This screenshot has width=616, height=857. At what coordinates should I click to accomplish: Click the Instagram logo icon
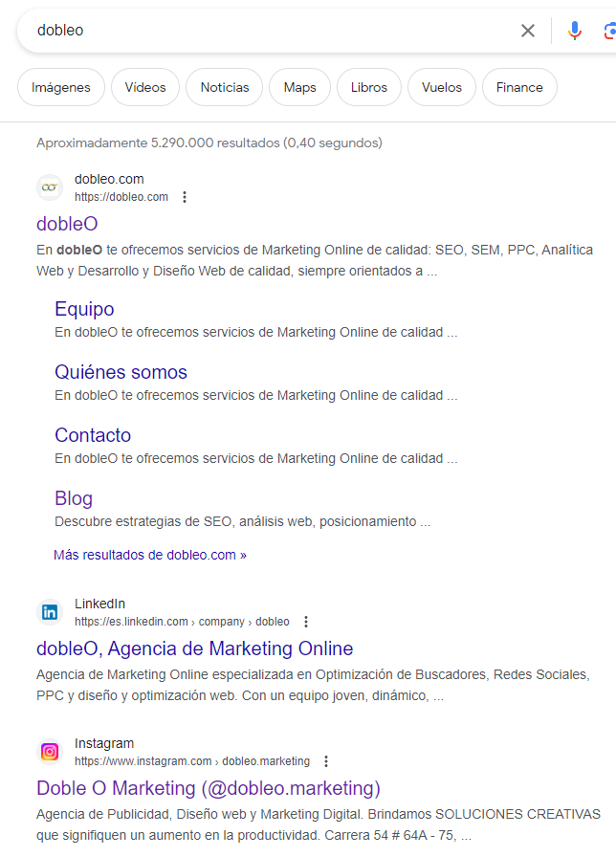(50, 752)
